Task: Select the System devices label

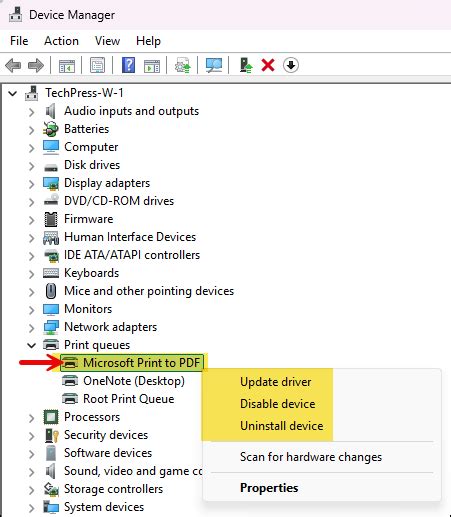Action: [x=104, y=507]
